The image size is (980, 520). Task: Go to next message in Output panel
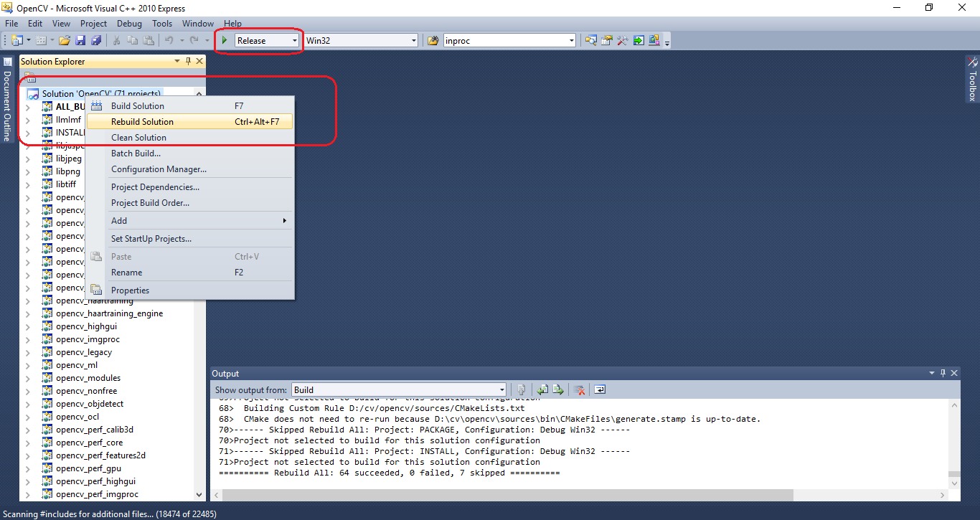[x=558, y=389]
